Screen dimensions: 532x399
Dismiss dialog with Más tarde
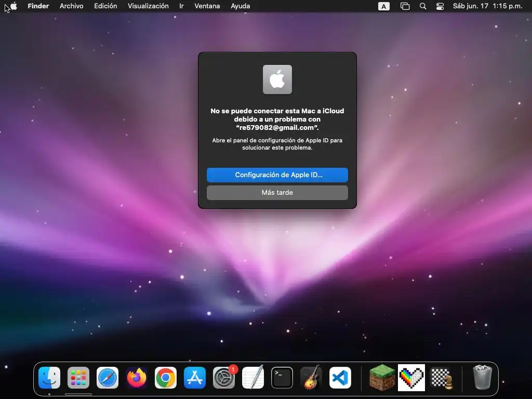(277, 192)
